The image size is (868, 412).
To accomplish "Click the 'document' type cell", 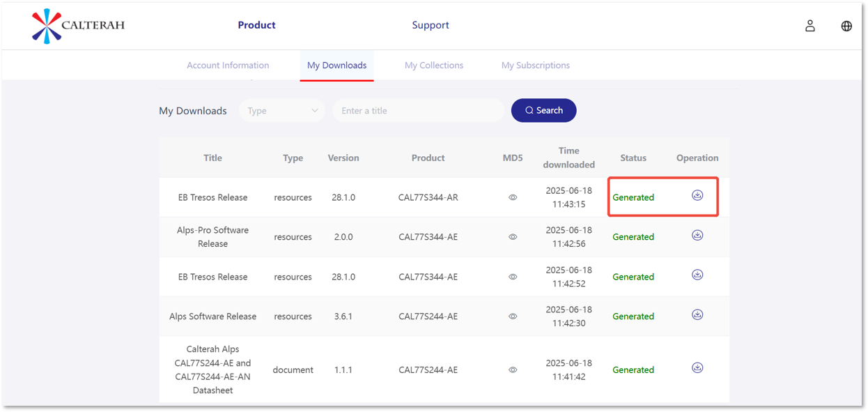I will [293, 370].
